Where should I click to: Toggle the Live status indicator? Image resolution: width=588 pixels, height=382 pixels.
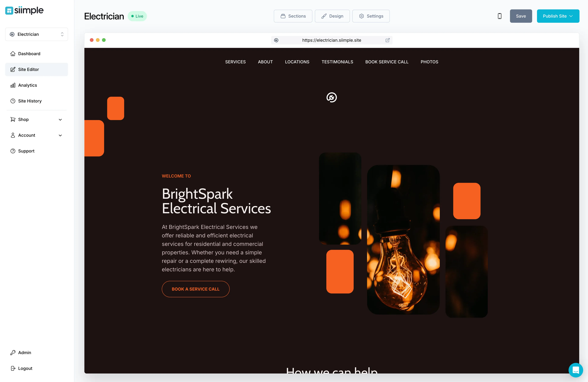tap(137, 16)
